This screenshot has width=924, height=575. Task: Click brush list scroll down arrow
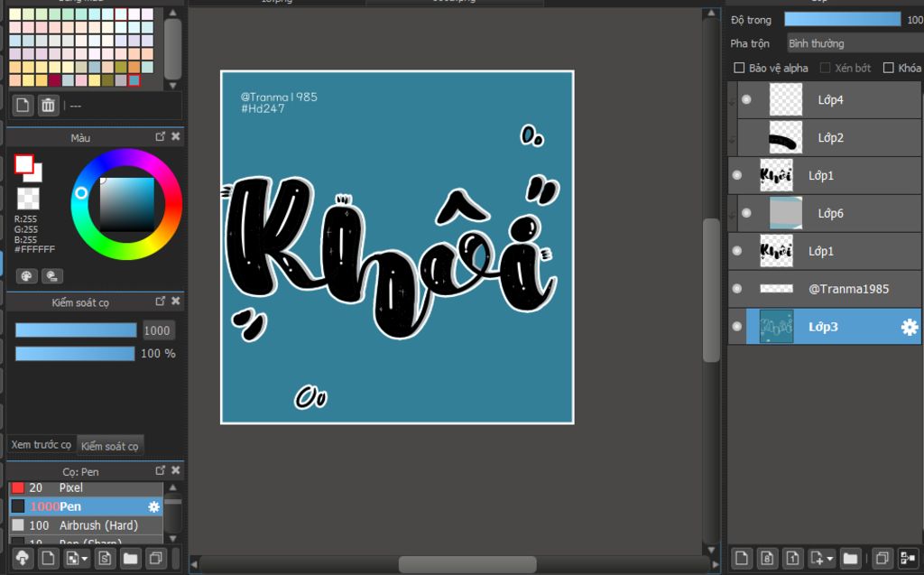(x=172, y=538)
